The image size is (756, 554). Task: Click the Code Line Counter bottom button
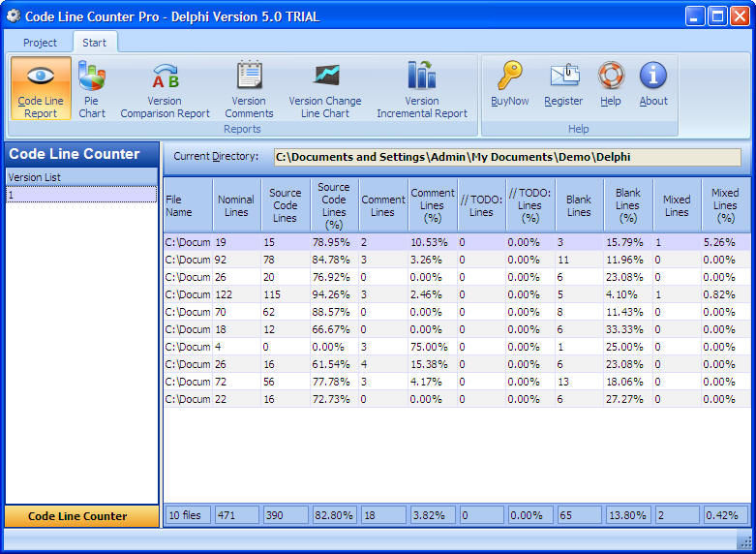81,516
